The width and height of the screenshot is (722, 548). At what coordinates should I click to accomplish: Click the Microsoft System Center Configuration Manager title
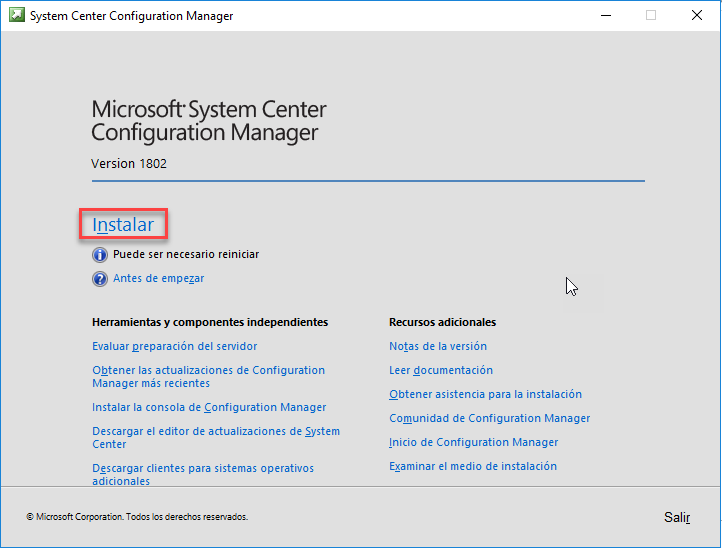point(209,121)
